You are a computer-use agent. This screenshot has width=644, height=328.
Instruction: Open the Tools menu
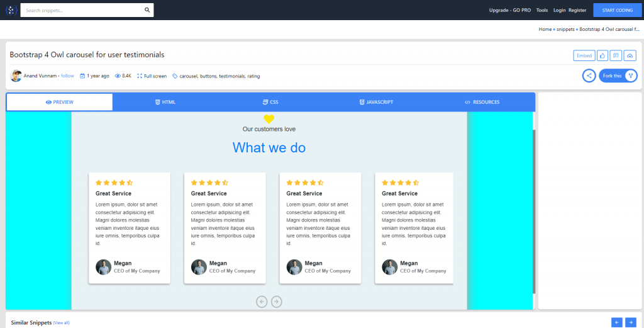pos(541,10)
